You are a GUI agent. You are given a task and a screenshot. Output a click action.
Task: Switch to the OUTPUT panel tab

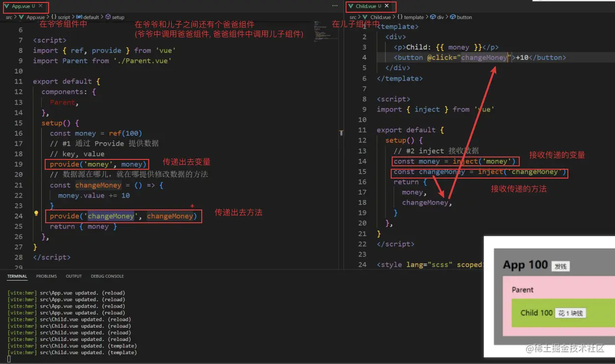coord(74,276)
